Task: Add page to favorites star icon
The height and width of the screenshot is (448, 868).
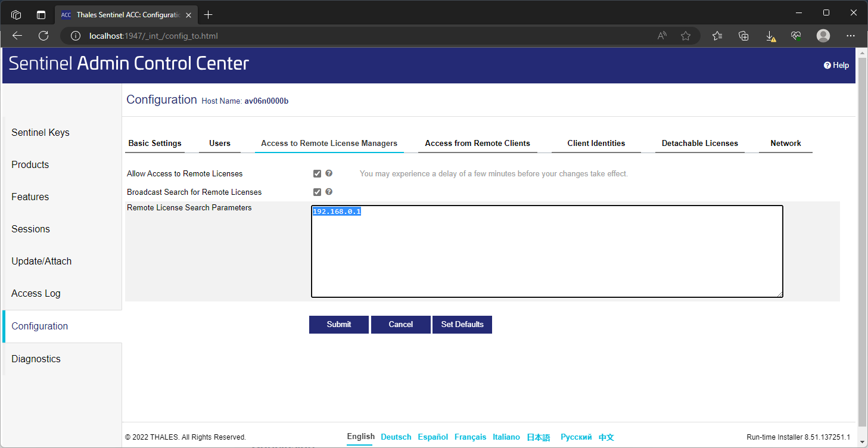Action: pos(686,36)
